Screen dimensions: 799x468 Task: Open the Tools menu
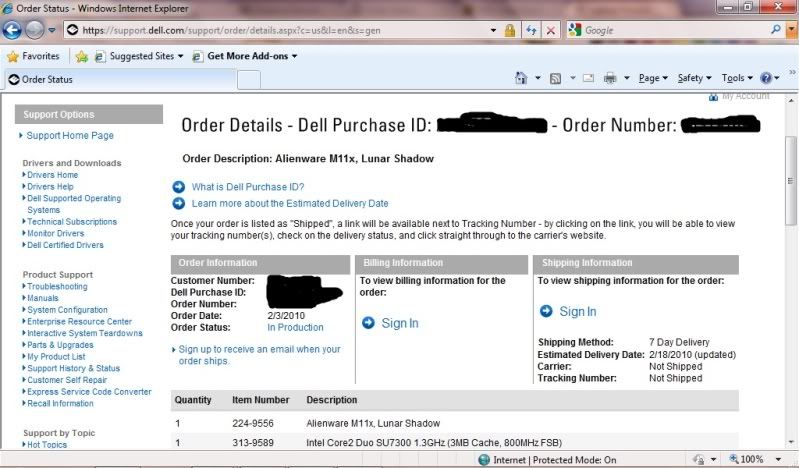click(x=737, y=78)
